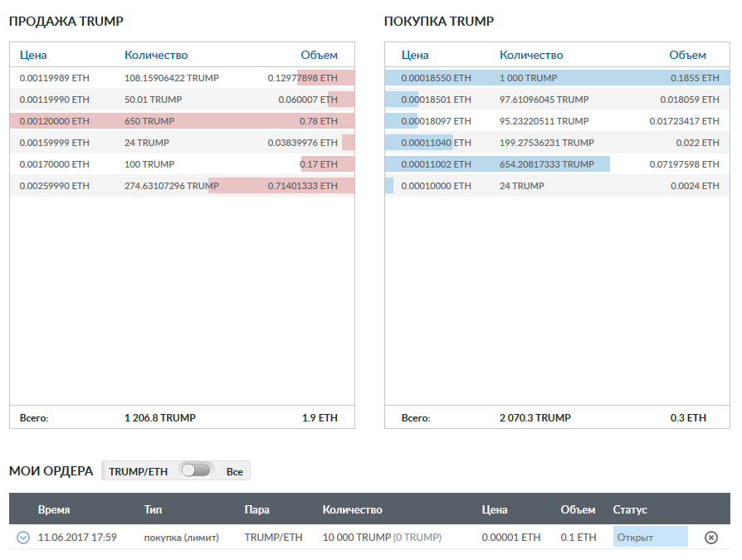The image size is (742, 560).
Task: Click Объем header in sell table
Action: 319,55
